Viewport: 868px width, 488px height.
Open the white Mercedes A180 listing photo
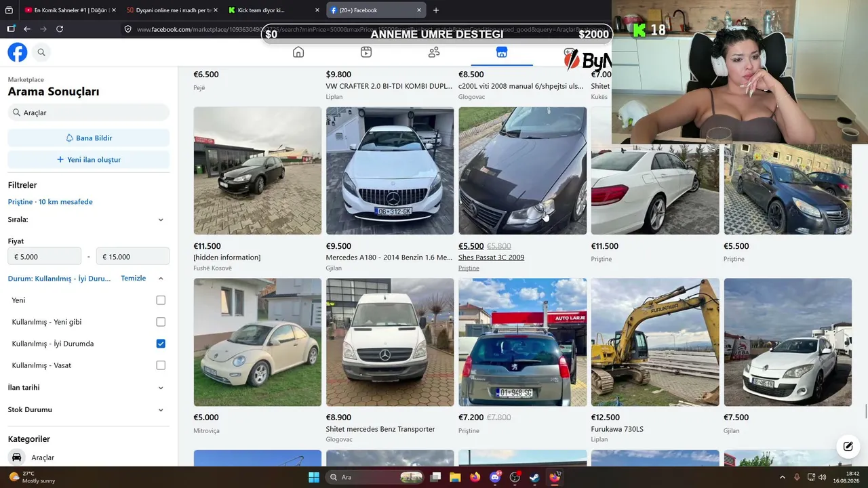pos(390,171)
